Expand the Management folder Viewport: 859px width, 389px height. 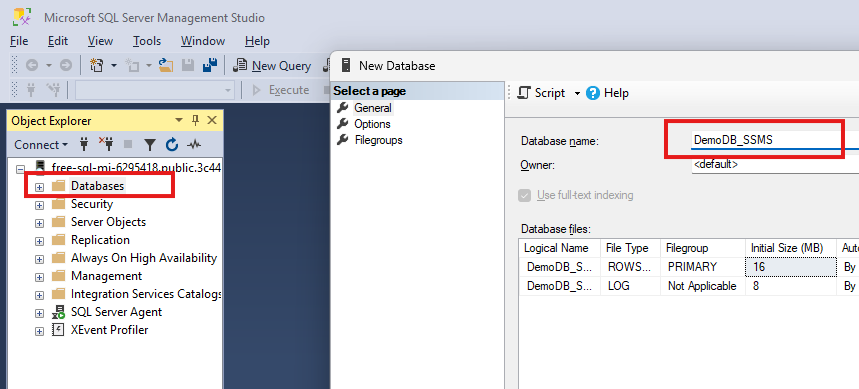[39, 277]
